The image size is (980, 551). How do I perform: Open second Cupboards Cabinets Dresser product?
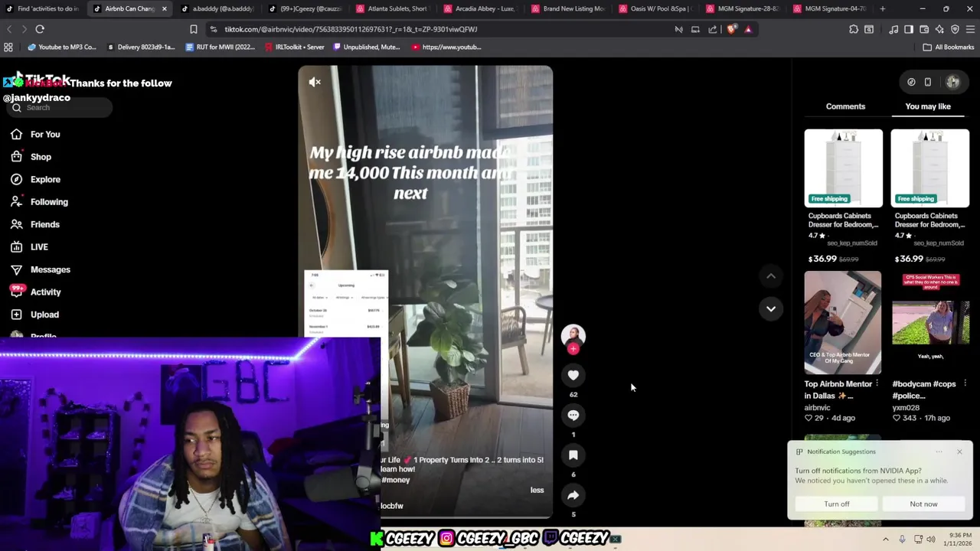(x=929, y=168)
